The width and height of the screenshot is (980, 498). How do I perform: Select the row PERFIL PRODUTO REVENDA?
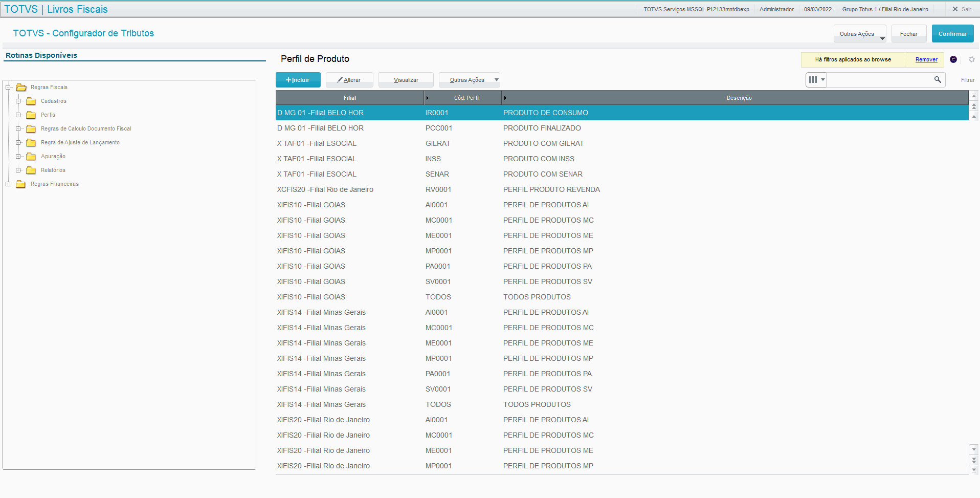622,189
